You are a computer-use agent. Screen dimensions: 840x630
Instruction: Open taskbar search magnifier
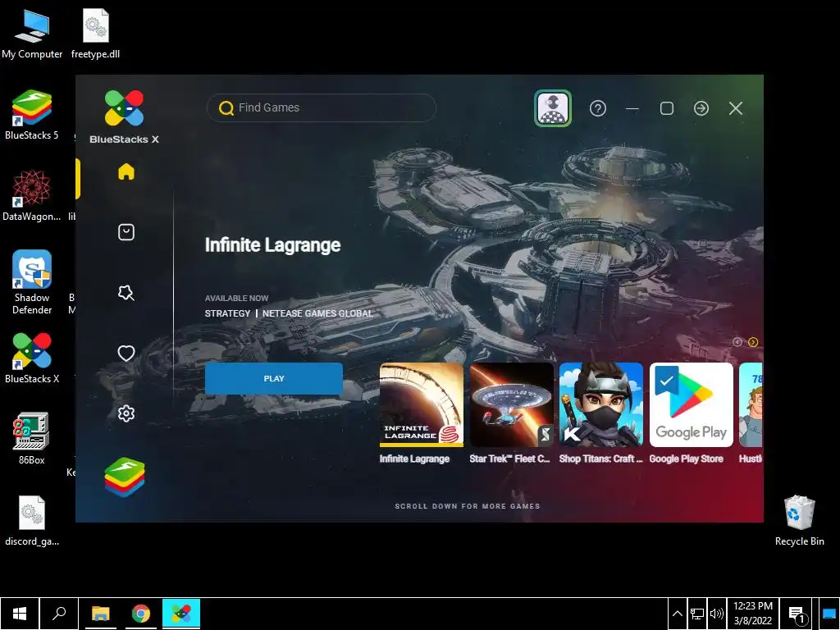(59, 614)
